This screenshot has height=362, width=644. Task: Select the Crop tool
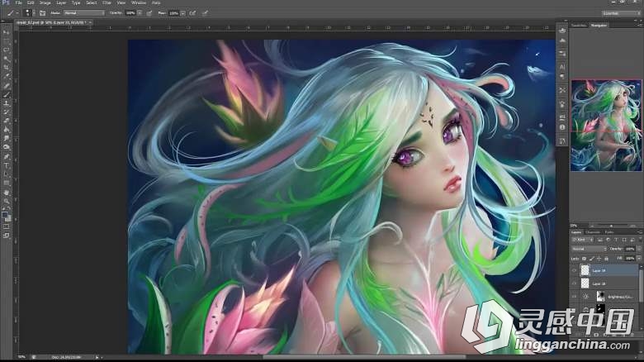(x=6, y=68)
